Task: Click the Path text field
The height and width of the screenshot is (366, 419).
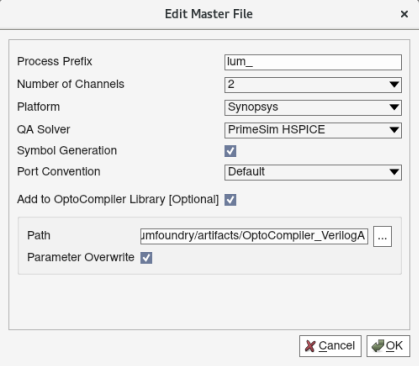Action: click(x=254, y=236)
